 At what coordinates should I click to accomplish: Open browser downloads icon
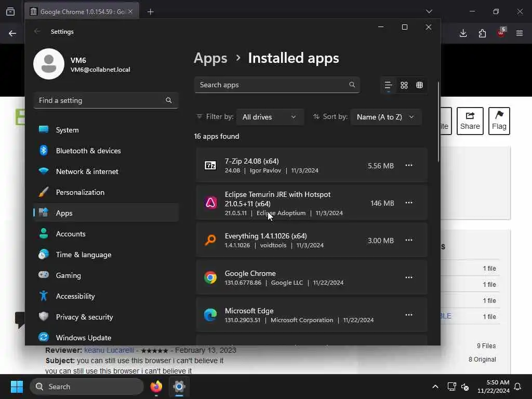[x=463, y=33]
